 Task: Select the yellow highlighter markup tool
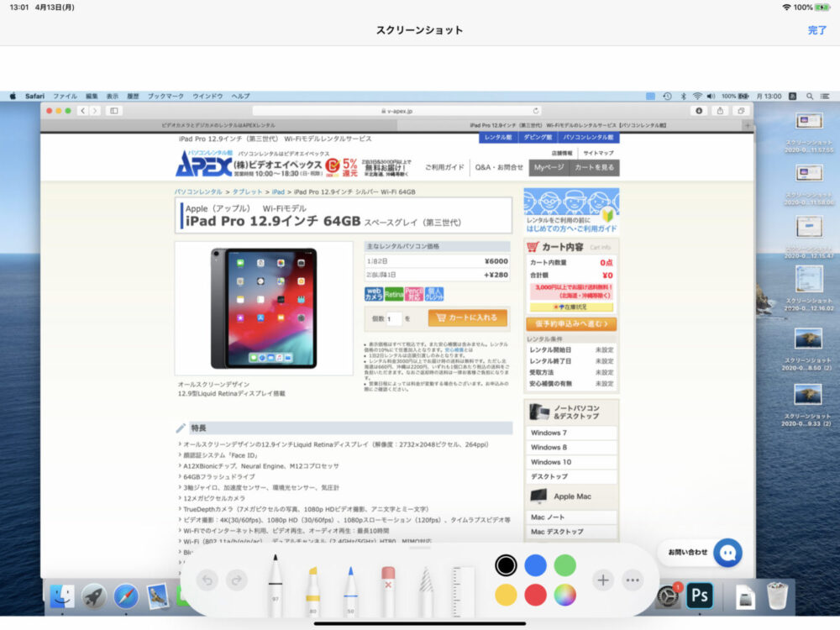click(x=312, y=590)
